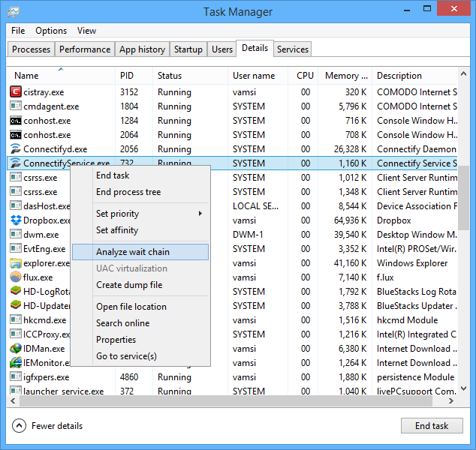Sort by the User name column header
Screen dimensions: 476x450
(258, 76)
